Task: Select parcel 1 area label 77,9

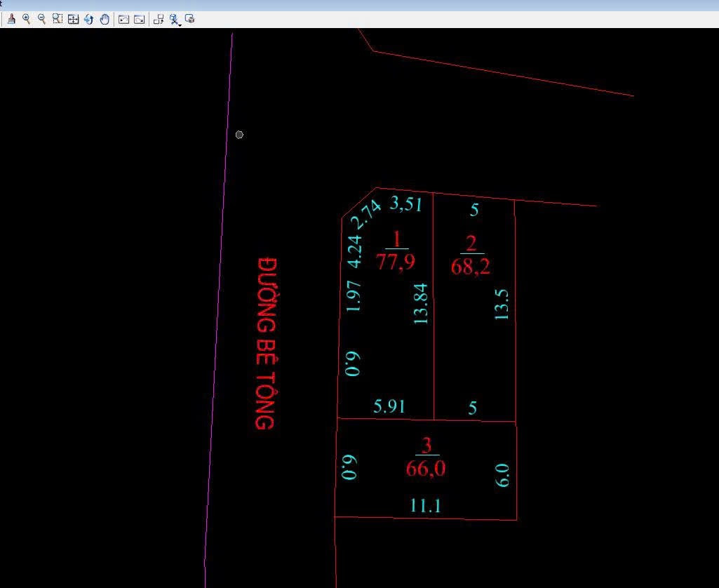Action: pos(396,262)
